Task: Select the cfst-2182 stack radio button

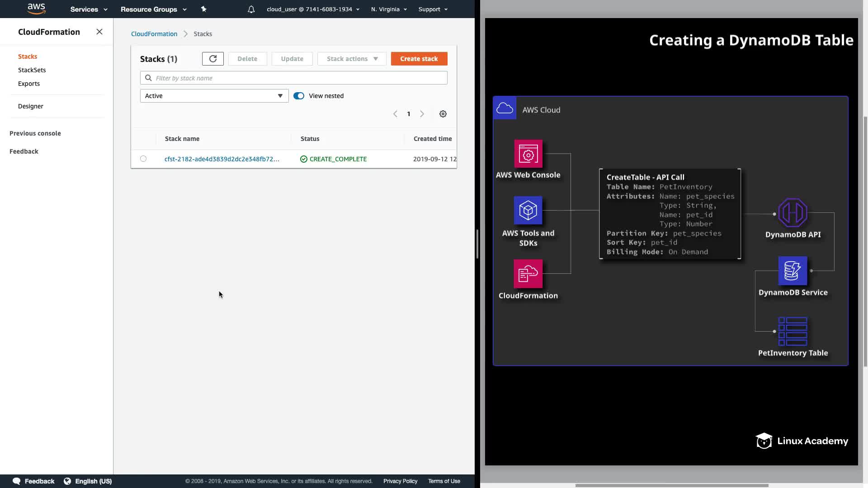Action: [x=143, y=159]
